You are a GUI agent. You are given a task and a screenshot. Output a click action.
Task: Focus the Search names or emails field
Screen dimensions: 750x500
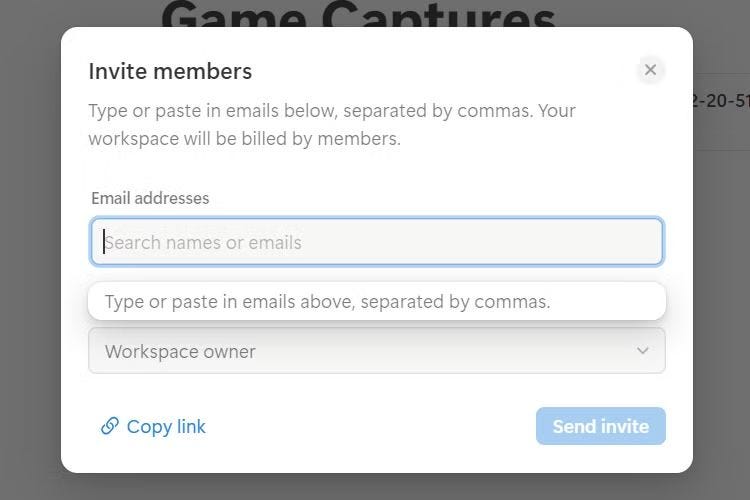coord(376,242)
